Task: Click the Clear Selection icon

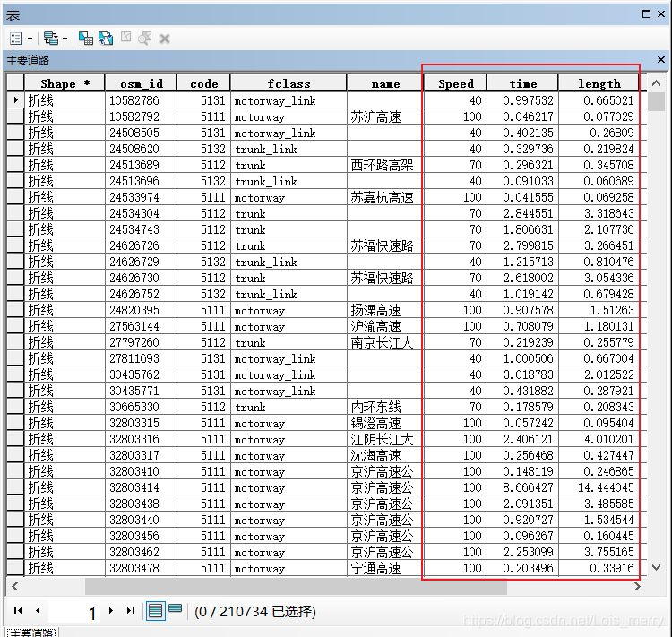Action: click(x=125, y=38)
